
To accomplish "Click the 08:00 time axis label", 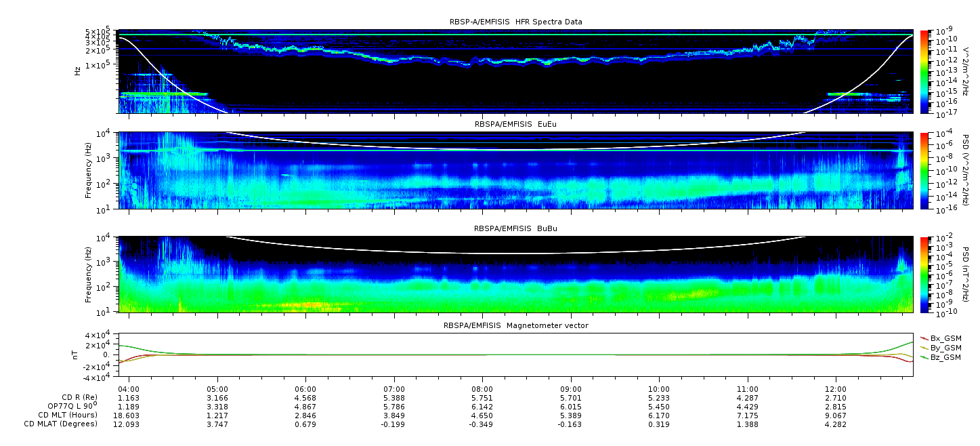I will (x=482, y=389).
